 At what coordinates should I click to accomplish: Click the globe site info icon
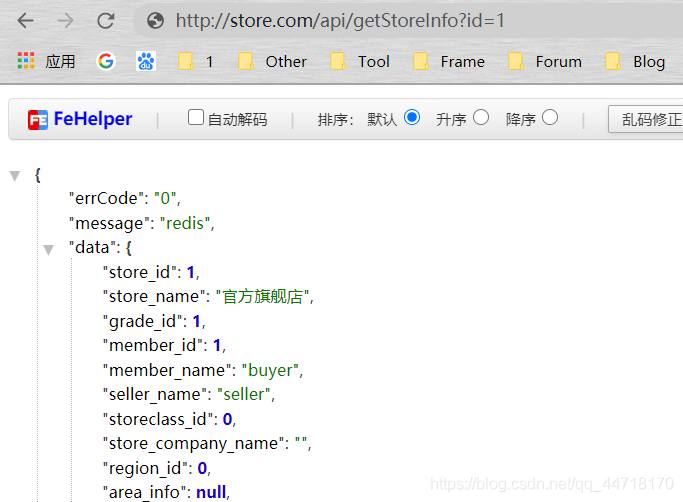point(155,20)
